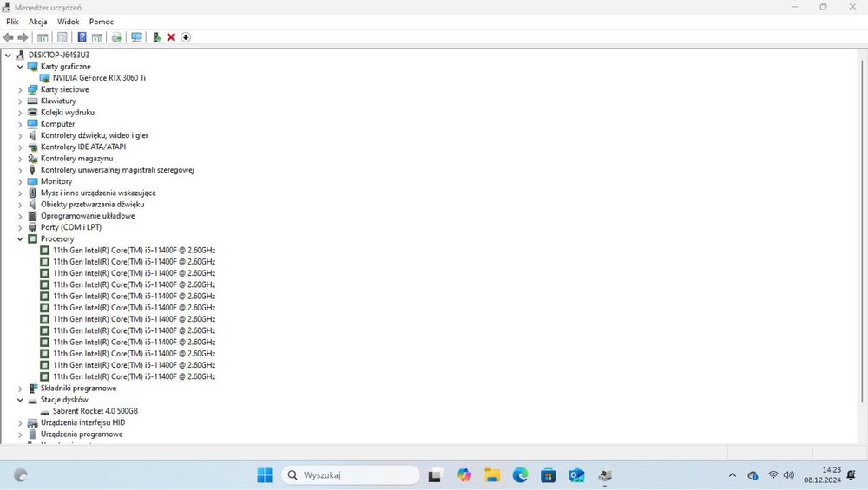Click the Karty graficzne display adapter icon
868x490 pixels.
coord(33,67)
